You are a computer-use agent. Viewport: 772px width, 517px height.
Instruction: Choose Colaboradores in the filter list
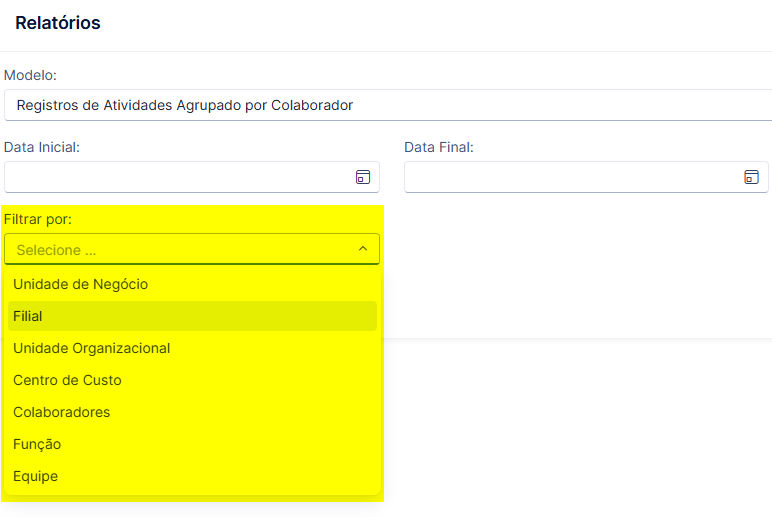[193, 412]
